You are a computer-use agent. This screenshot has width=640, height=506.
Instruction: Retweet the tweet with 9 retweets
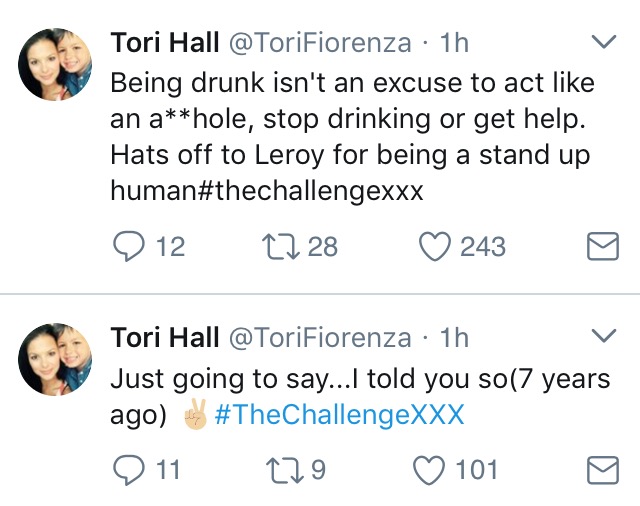284,469
